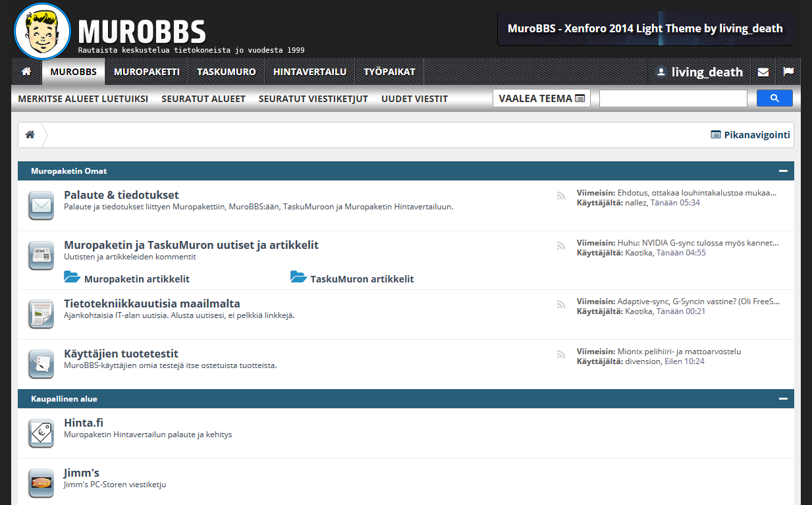
Task: Open latest post Ehdotus, ottakaa louhintakalustoa
Action: click(x=697, y=193)
